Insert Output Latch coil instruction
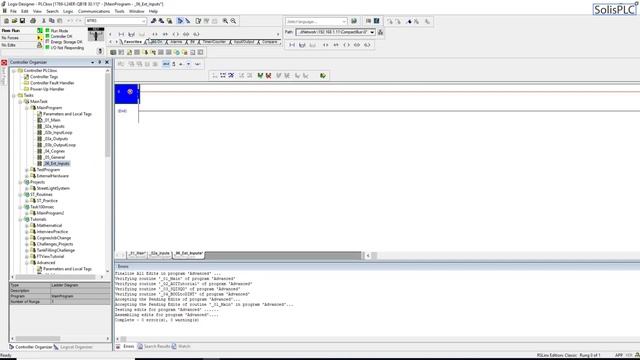Screen dimensions: 640x360 pyautogui.click(x=186, y=34)
